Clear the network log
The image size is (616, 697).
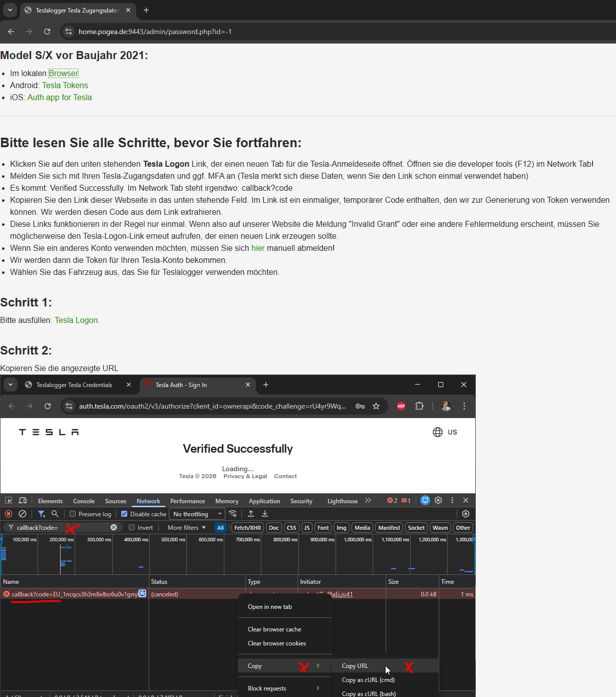[x=23, y=514]
